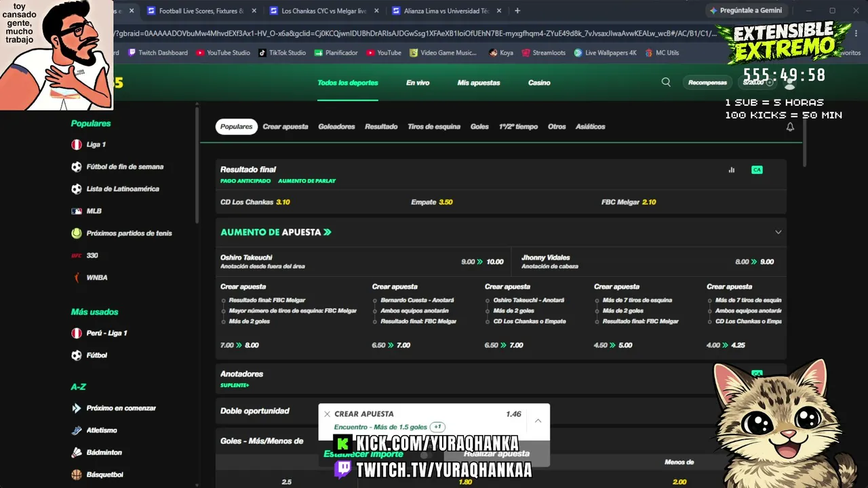Open the Tiros de esquina tab
The height and width of the screenshot is (488, 868).
point(434,127)
